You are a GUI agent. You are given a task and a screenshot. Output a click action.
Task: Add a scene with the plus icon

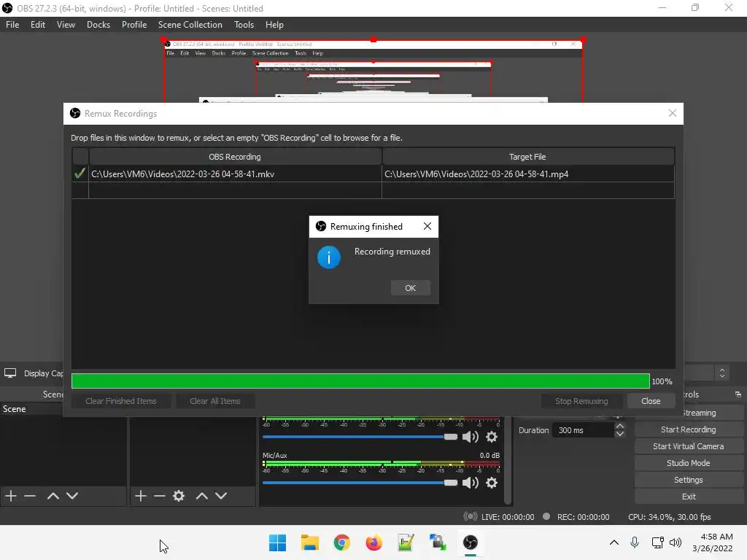click(10, 496)
